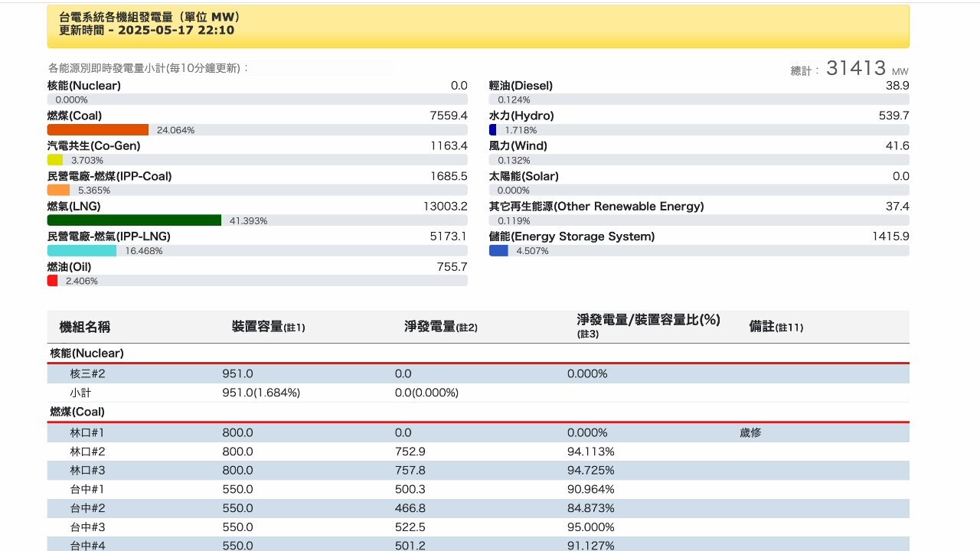The width and height of the screenshot is (980, 551).
Task: Click the 24.064% Coal percentage
Action: (x=176, y=130)
